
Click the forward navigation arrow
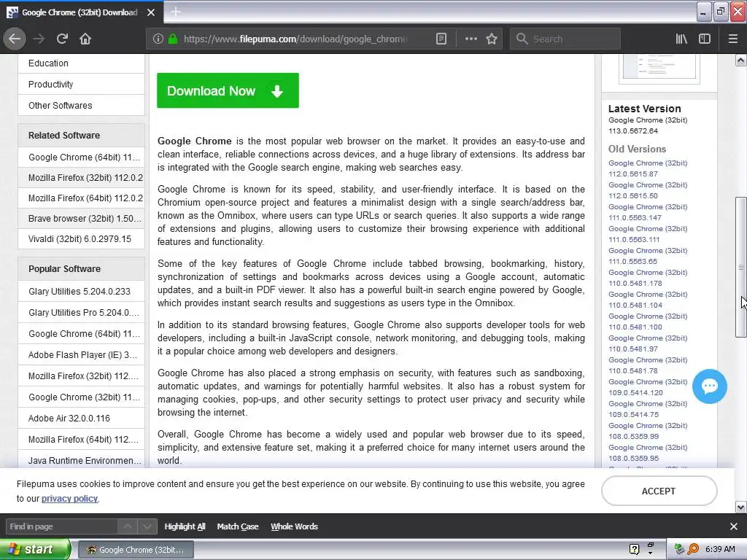click(x=39, y=39)
